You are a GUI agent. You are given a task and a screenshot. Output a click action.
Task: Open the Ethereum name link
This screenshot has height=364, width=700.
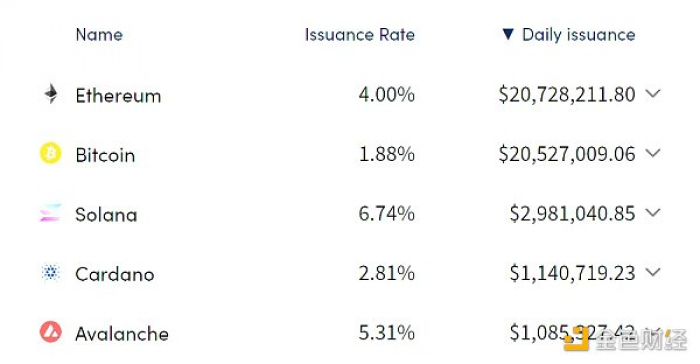point(118,96)
